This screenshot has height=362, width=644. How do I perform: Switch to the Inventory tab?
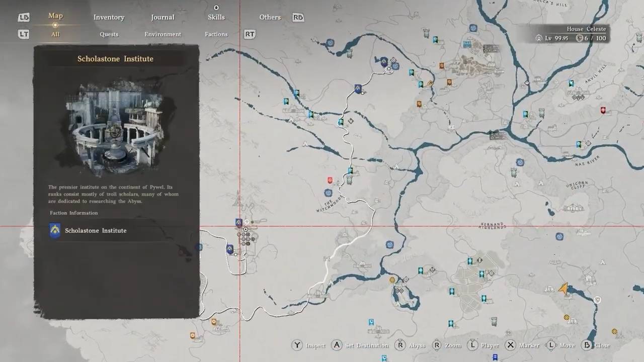[109, 17]
